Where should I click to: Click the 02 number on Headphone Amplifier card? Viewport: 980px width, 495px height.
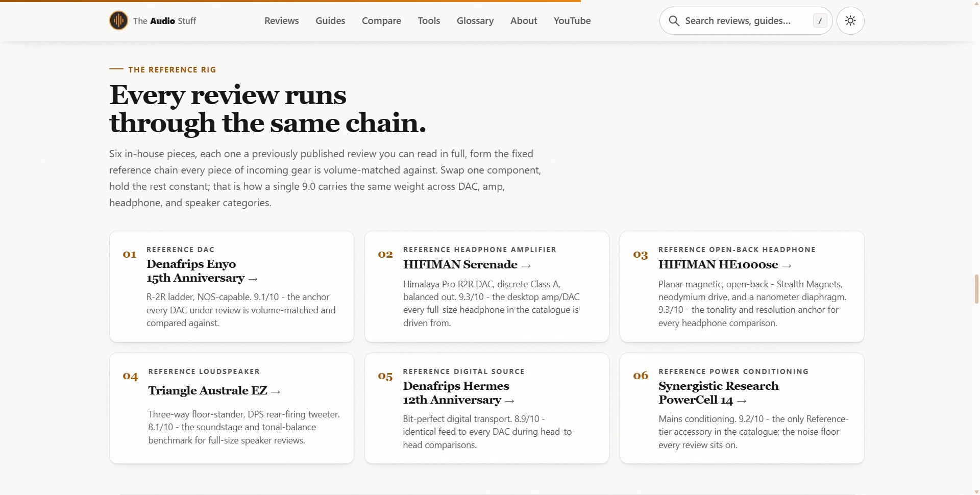[x=385, y=254]
